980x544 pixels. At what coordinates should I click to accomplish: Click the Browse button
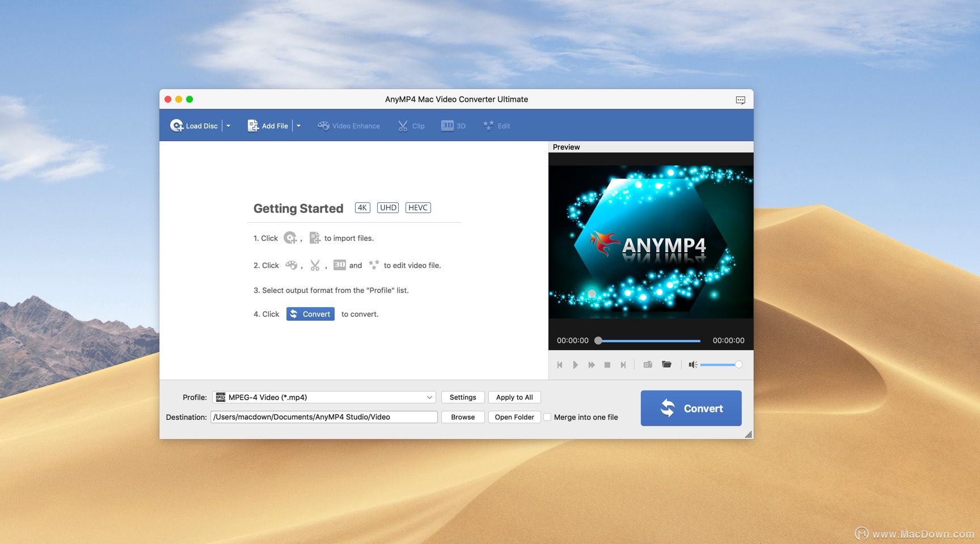pos(463,417)
